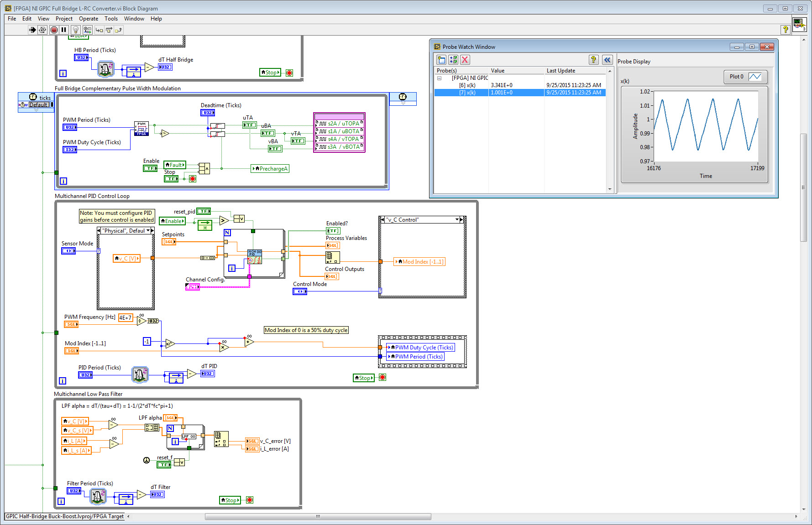Click the Step Into toolbar icon
The width and height of the screenshot is (812, 525).
[x=99, y=30]
